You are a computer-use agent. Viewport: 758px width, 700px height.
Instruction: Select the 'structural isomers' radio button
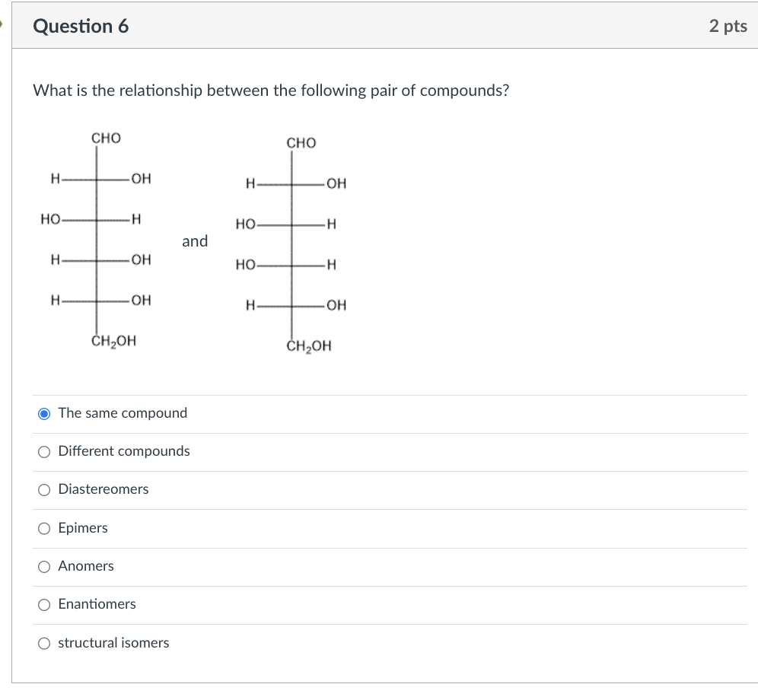click(45, 644)
